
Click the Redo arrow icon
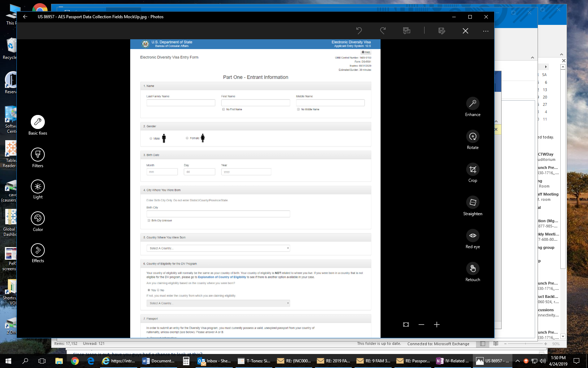tap(383, 31)
